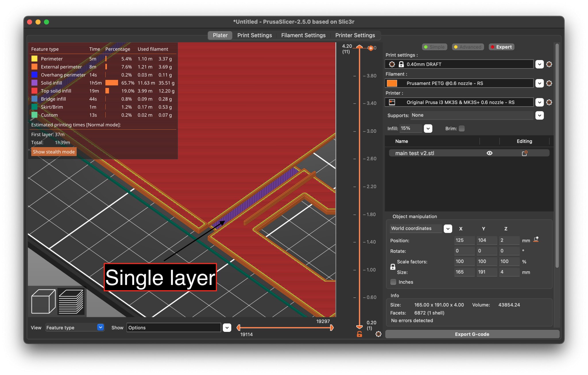The image size is (588, 375).
Task: Switch to 3D editor view cube icon
Action: click(43, 301)
